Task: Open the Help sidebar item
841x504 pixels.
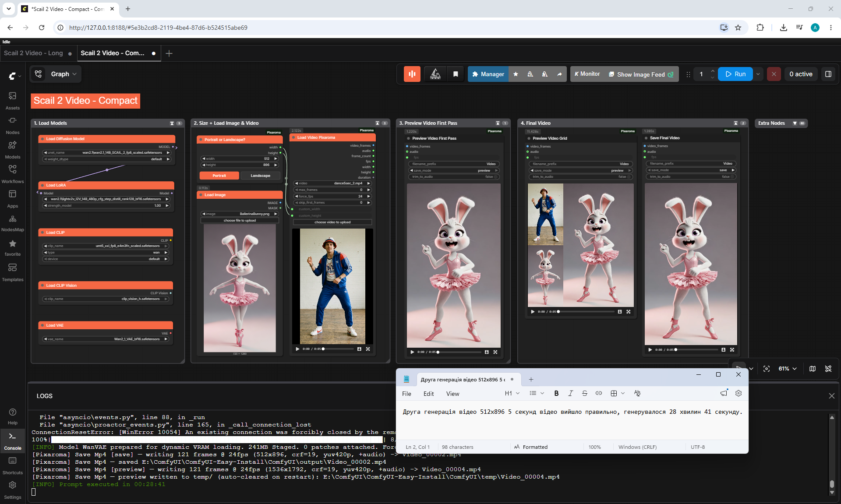Action: pos(13,416)
